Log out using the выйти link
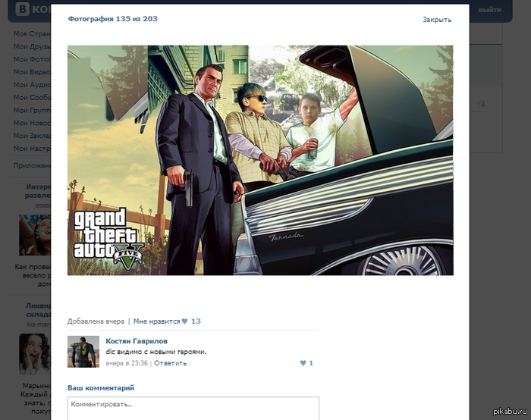The width and height of the screenshot is (531, 420). 490,10
